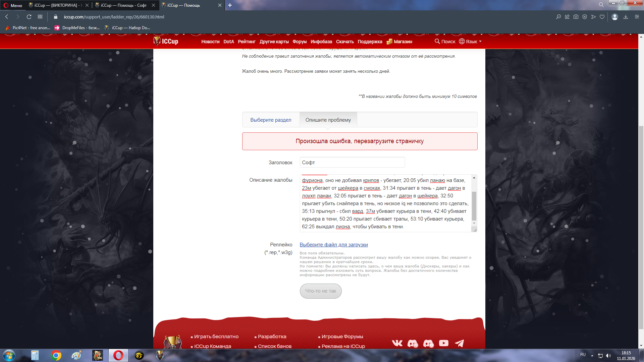
Task: Add page to bookmarks with heart icon
Action: pyautogui.click(x=602, y=17)
